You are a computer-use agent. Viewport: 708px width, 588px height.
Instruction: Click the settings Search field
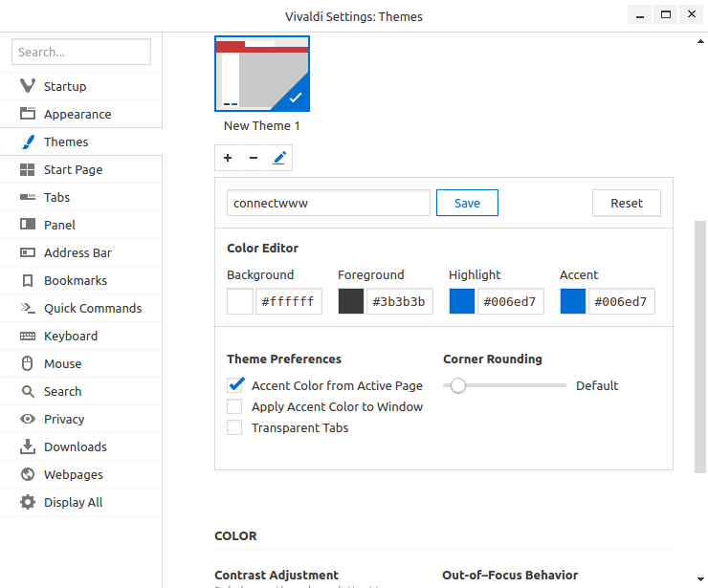point(81,52)
